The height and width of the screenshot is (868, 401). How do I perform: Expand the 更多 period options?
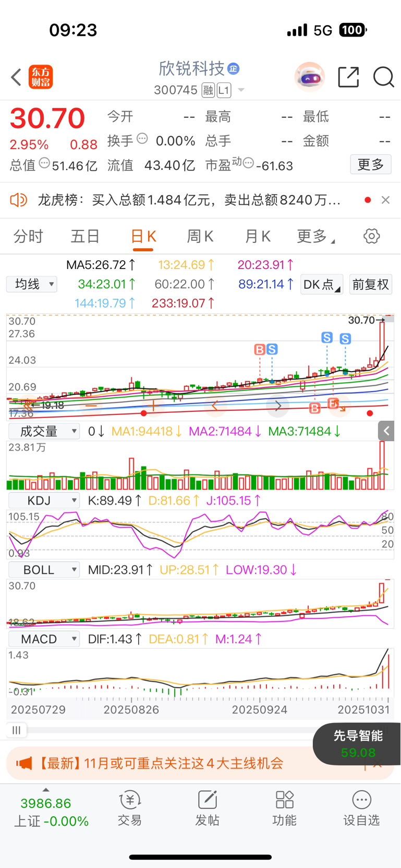coord(315,236)
